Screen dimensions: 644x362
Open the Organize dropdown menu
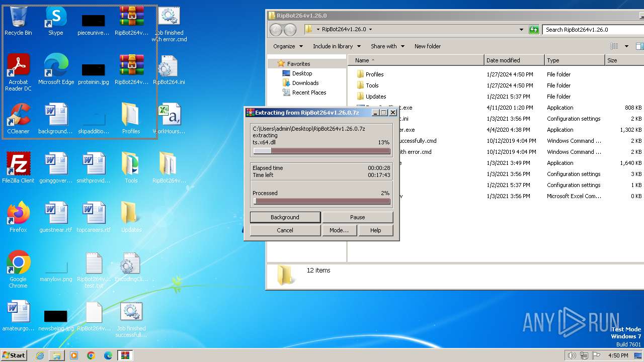[288, 46]
